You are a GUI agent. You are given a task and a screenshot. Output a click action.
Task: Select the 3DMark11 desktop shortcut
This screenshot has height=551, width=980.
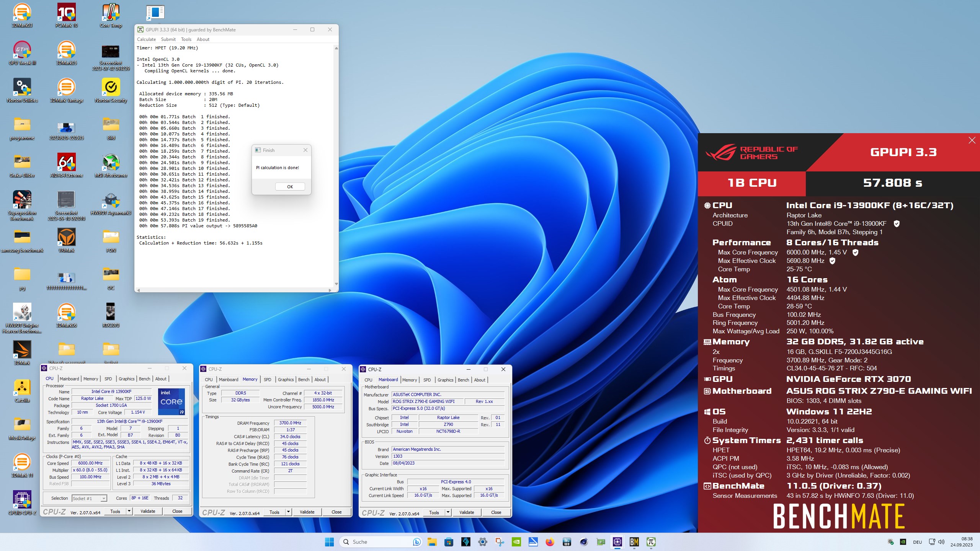(22, 465)
